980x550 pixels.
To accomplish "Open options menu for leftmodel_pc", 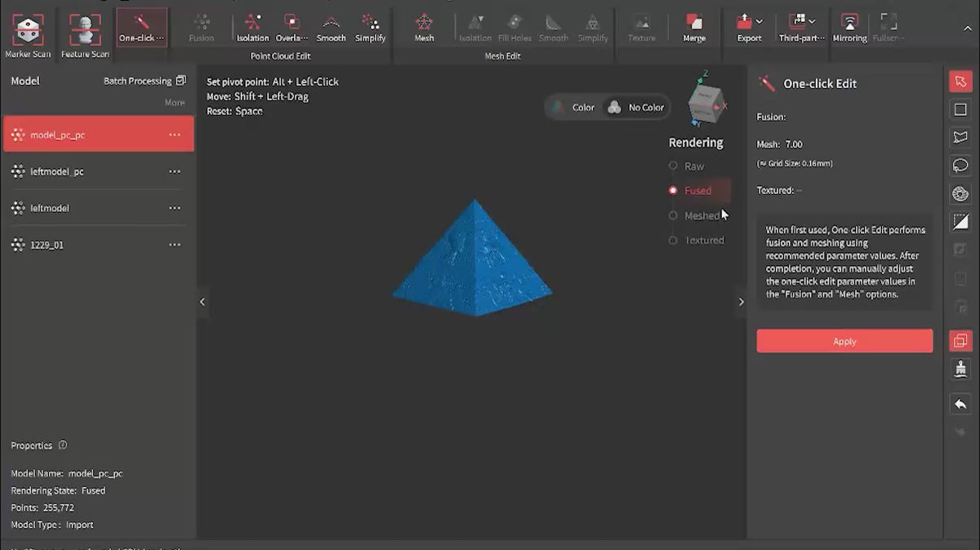I will [175, 172].
